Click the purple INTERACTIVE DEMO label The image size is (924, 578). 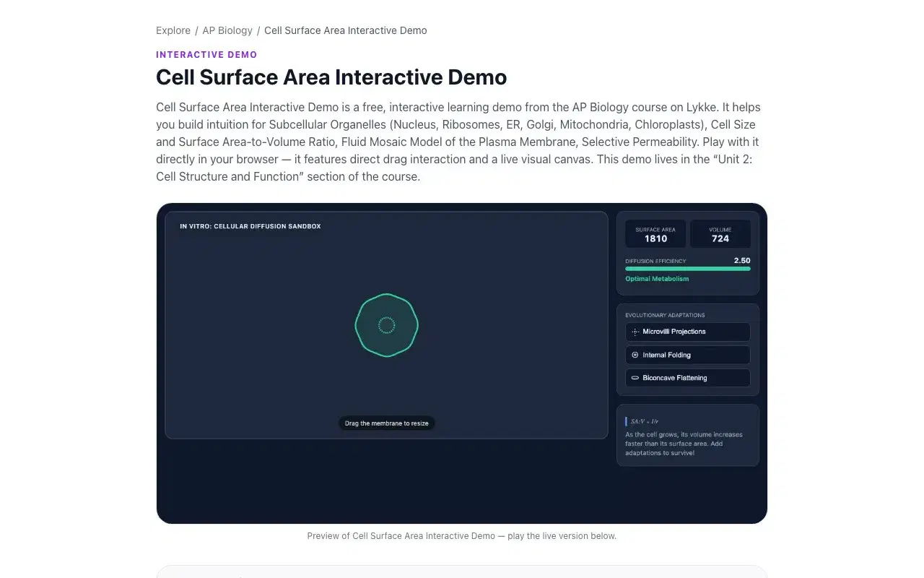coord(206,55)
